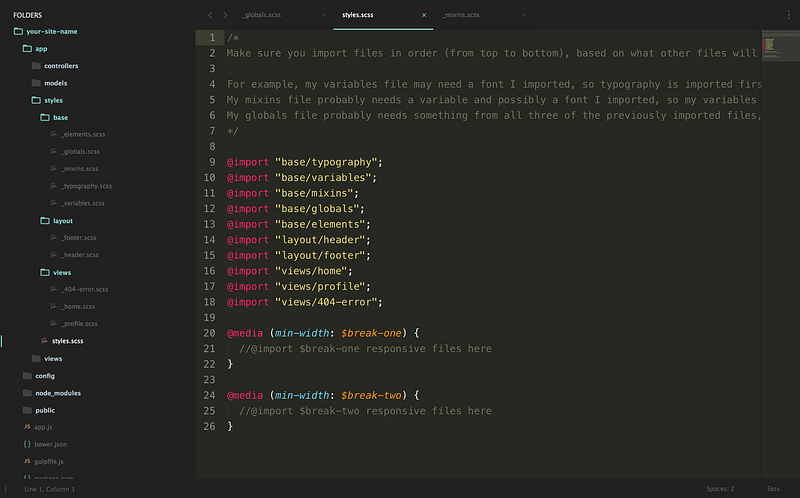
Task: Close the _globals.scss tab
Action: click(x=324, y=15)
